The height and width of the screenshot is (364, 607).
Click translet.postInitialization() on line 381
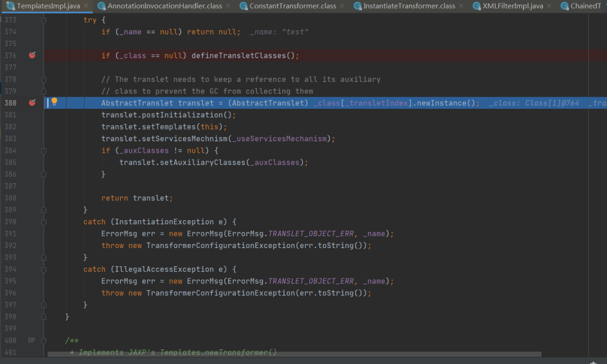click(167, 115)
